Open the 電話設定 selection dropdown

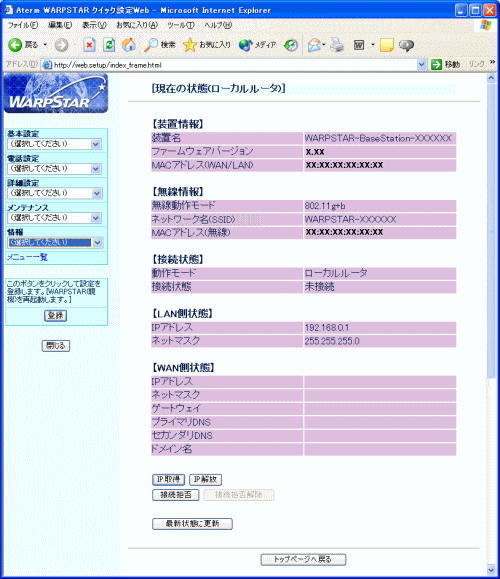pyautogui.click(x=55, y=169)
